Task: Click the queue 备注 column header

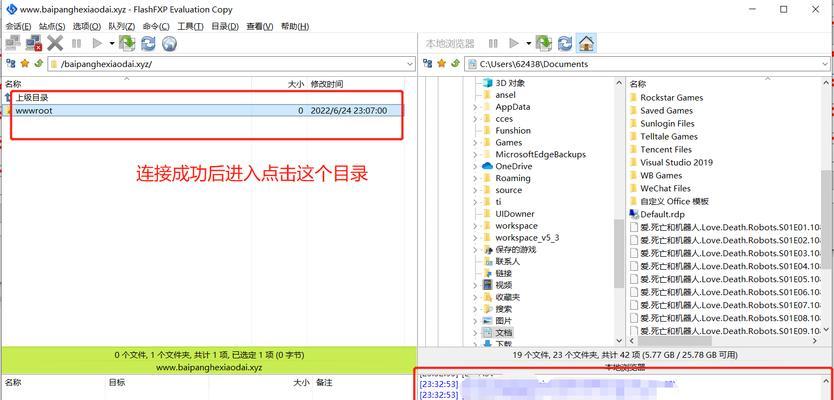Action: point(324,382)
